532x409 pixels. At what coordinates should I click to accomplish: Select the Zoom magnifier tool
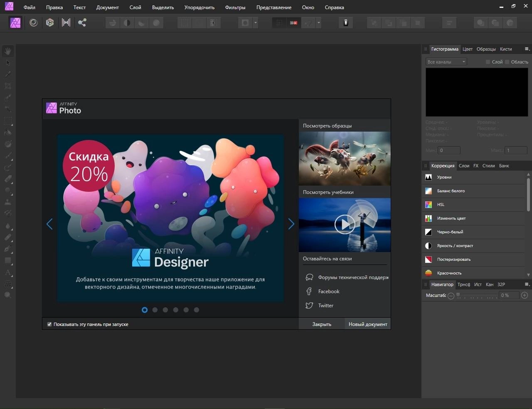[x=8, y=295]
